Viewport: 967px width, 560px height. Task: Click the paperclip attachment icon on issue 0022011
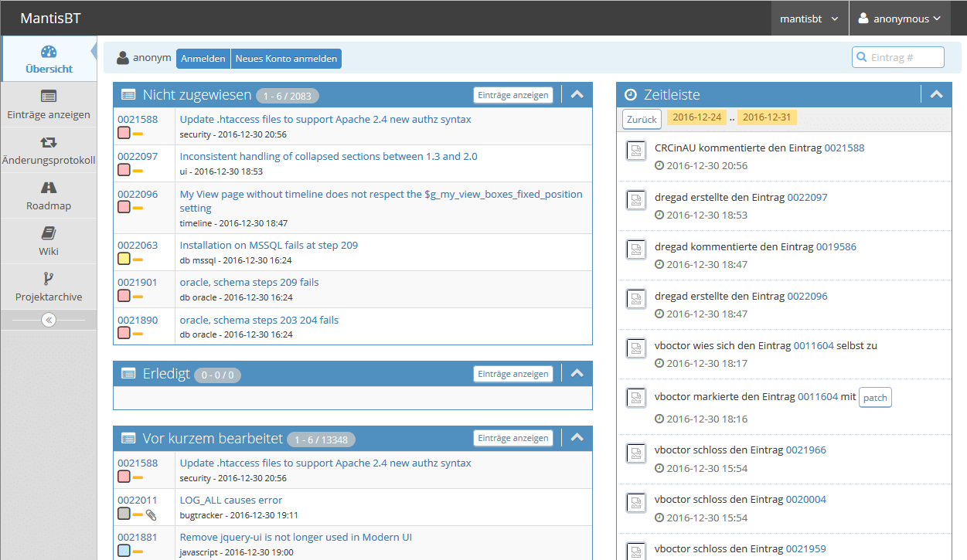(152, 514)
